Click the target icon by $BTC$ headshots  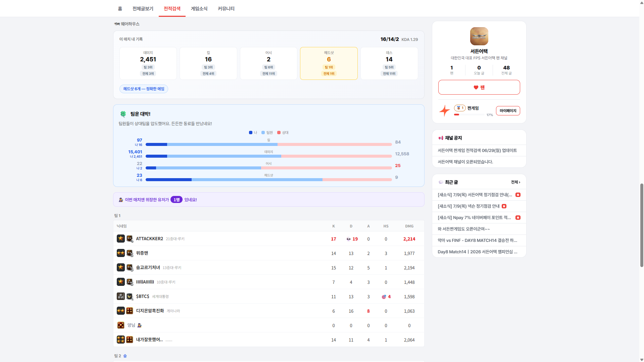click(x=384, y=297)
